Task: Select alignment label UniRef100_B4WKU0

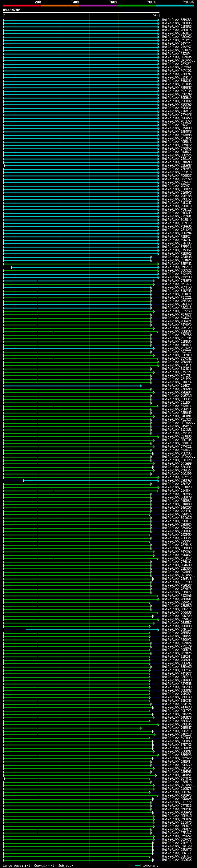Action: pos(177,81)
